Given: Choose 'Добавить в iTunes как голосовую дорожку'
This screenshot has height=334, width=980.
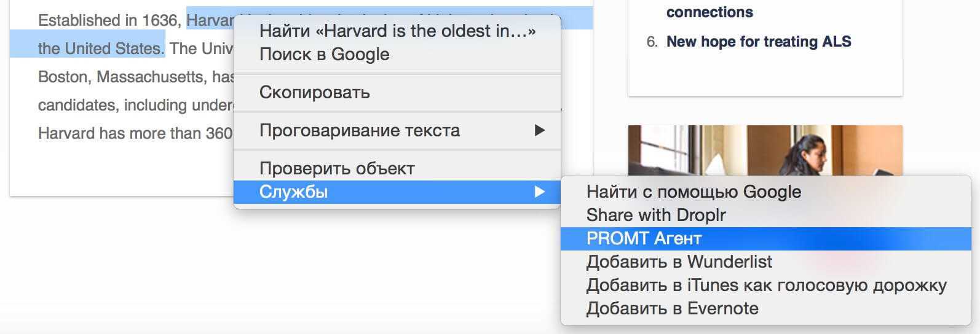Looking at the screenshot, I should pos(766,285).
